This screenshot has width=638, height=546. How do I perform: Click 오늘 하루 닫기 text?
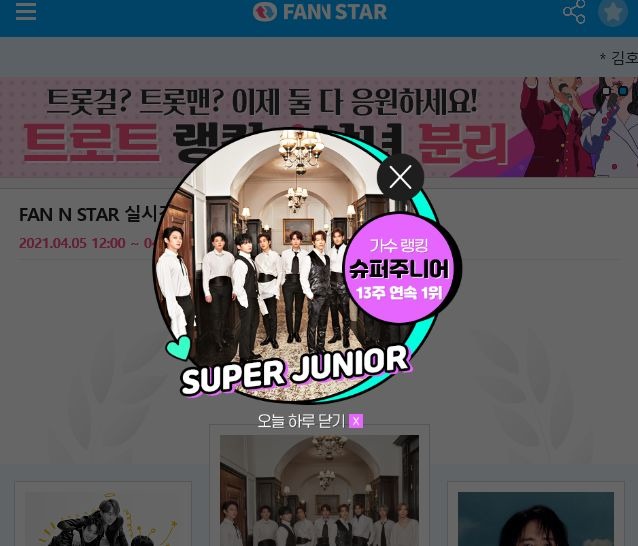tap(301, 421)
